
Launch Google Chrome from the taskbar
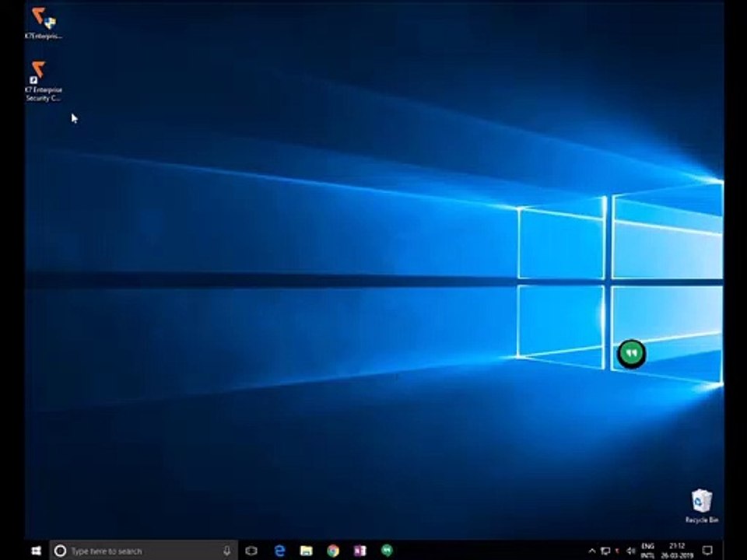click(x=333, y=551)
